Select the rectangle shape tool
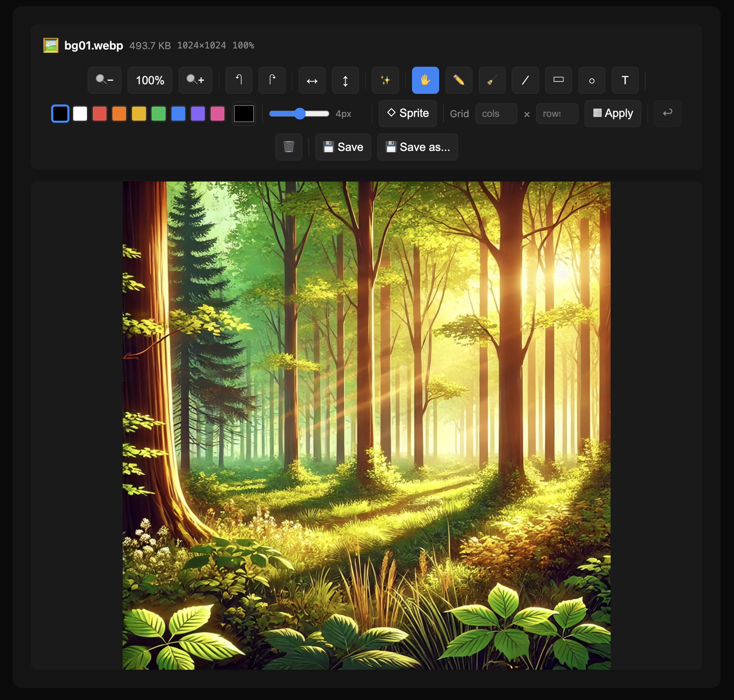734x700 pixels. point(558,80)
